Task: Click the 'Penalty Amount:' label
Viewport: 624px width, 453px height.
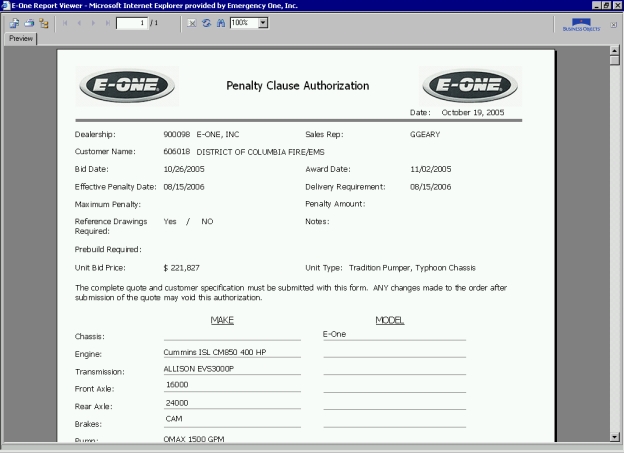Action: point(335,204)
